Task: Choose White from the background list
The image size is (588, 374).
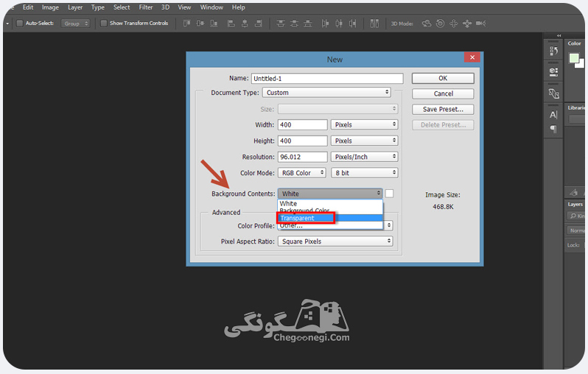Action: point(330,203)
